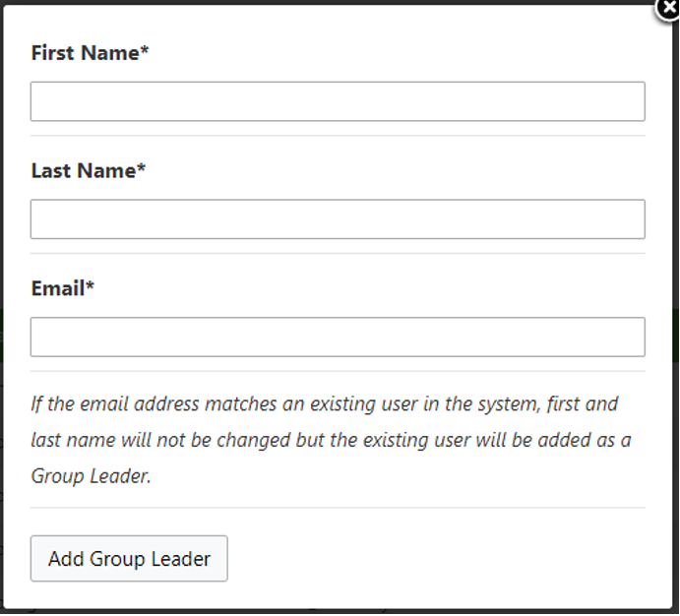680x616 pixels.
Task: Click the First Name label text
Action: tap(85, 53)
